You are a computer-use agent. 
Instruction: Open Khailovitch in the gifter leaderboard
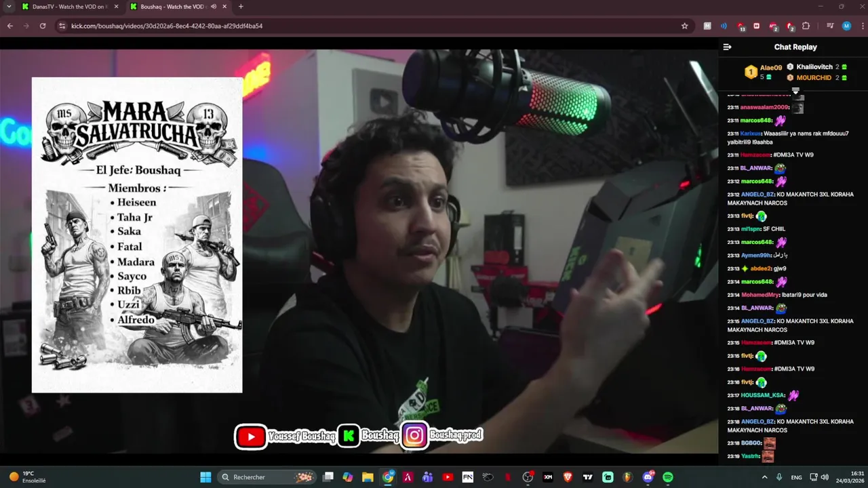[814, 67]
